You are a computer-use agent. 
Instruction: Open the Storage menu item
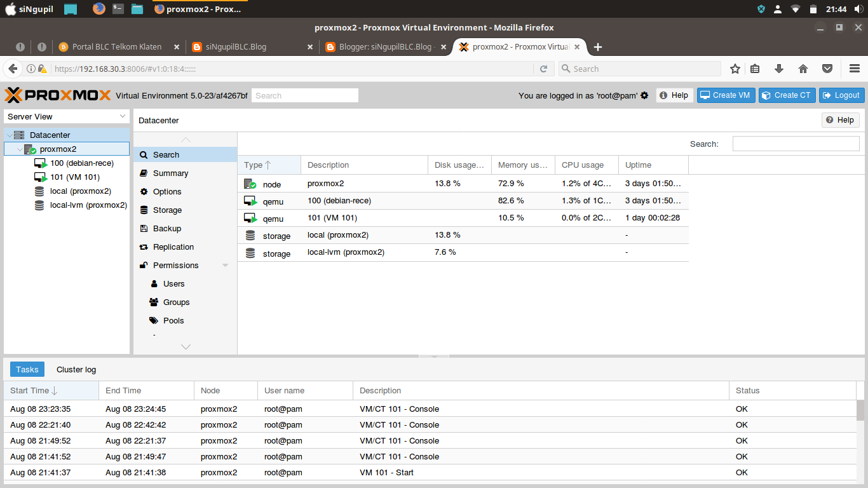tap(185, 210)
